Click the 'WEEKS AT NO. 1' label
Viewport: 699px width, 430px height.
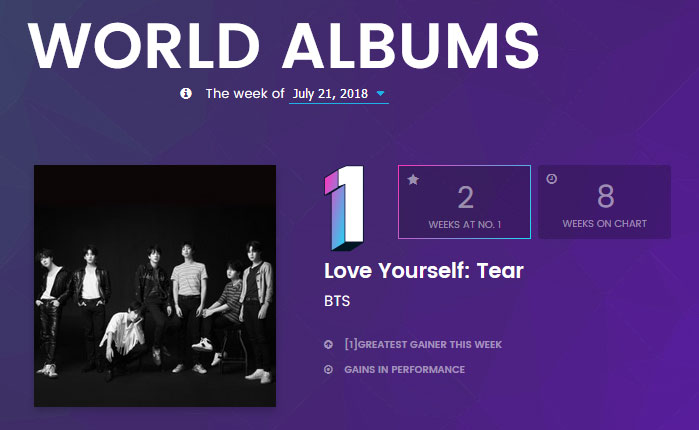[x=464, y=224]
